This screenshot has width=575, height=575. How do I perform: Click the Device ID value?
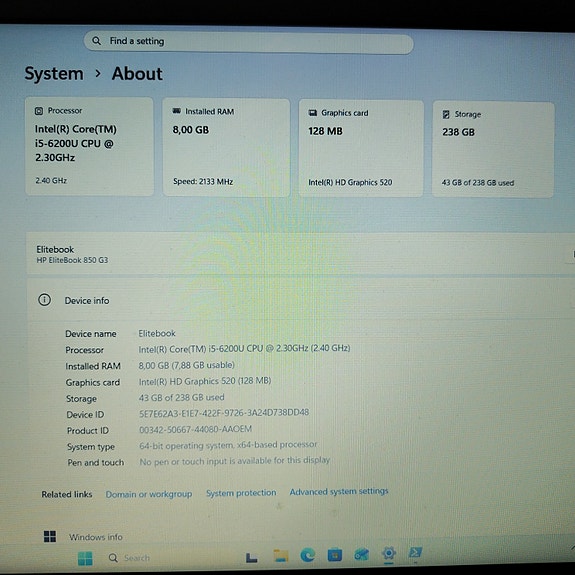(224, 413)
